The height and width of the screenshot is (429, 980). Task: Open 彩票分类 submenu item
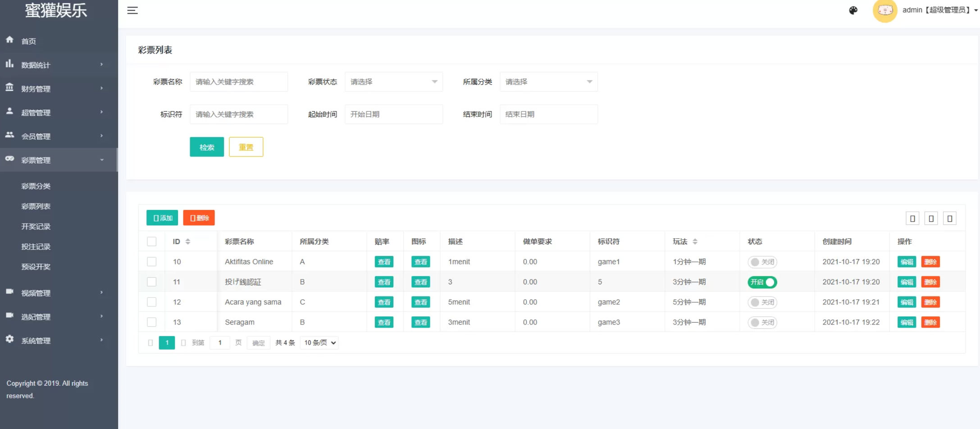(x=36, y=186)
